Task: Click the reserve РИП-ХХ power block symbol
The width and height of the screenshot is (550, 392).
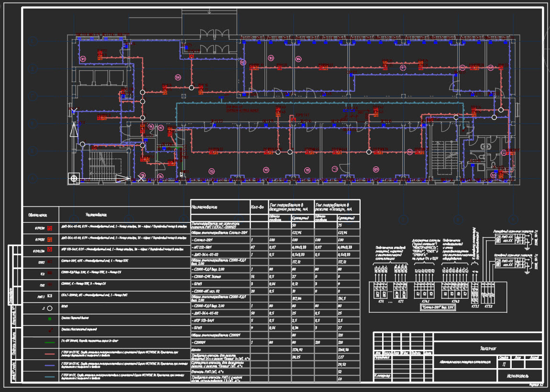Action: tap(507, 239)
